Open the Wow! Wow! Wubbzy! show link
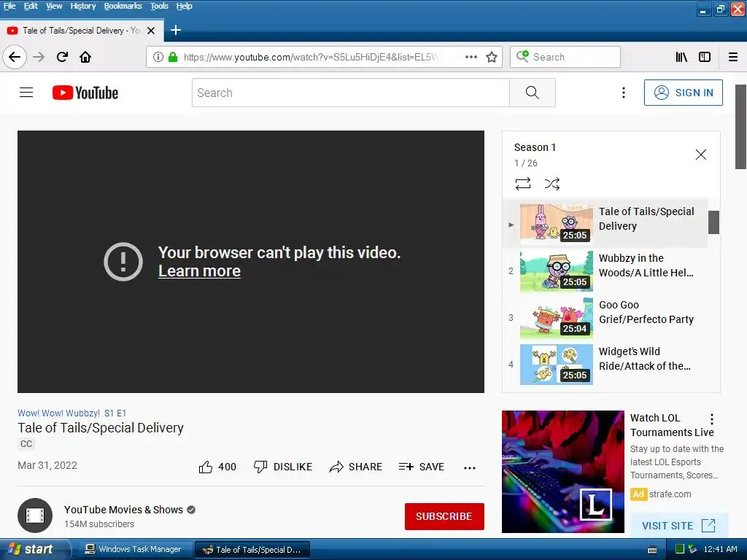 (58, 413)
